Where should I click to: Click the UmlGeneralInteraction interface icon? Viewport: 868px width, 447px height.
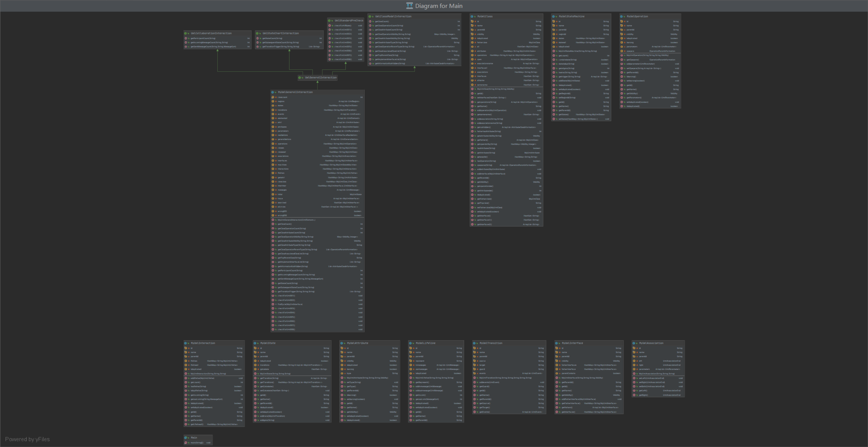pyautogui.click(x=299, y=78)
